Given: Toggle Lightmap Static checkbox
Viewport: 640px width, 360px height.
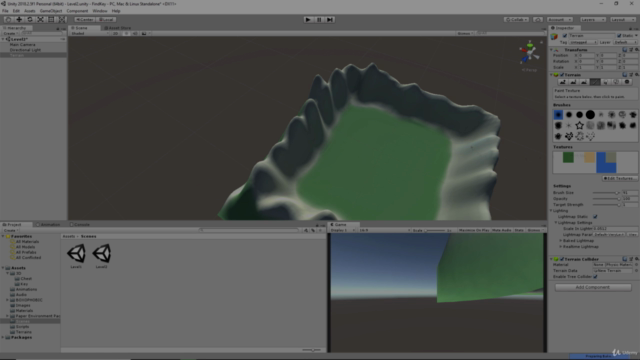Looking at the screenshot, I should click(x=595, y=217).
